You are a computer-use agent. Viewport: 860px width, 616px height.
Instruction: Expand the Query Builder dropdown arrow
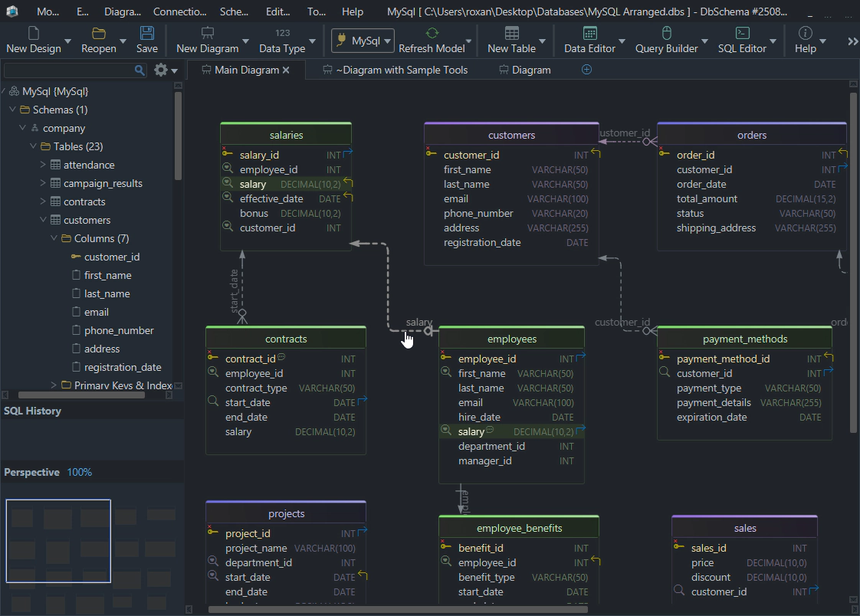pyautogui.click(x=704, y=41)
